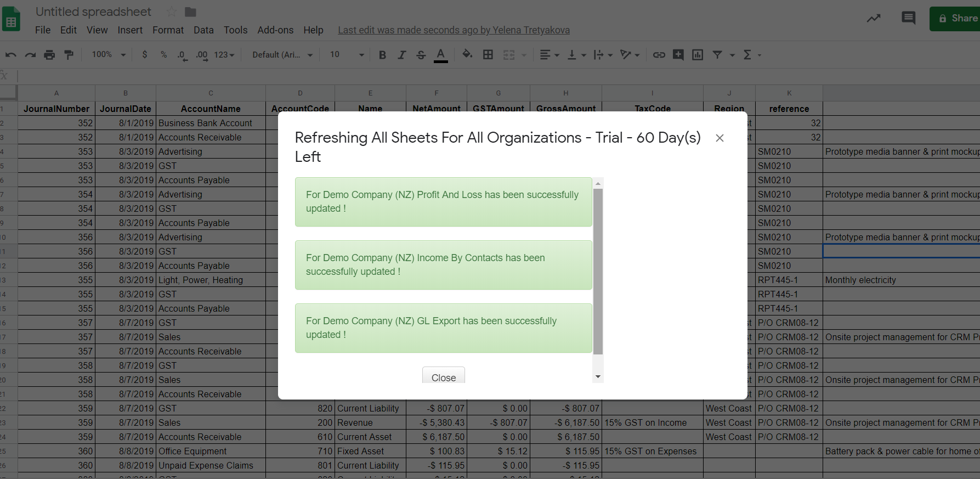Viewport: 980px width, 479px height.
Task: Open the File menu
Action: [x=43, y=30]
